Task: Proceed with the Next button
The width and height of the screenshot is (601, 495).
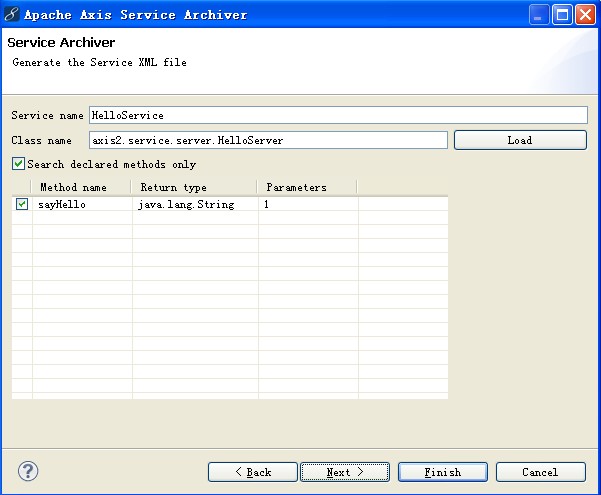Action: tap(345, 472)
